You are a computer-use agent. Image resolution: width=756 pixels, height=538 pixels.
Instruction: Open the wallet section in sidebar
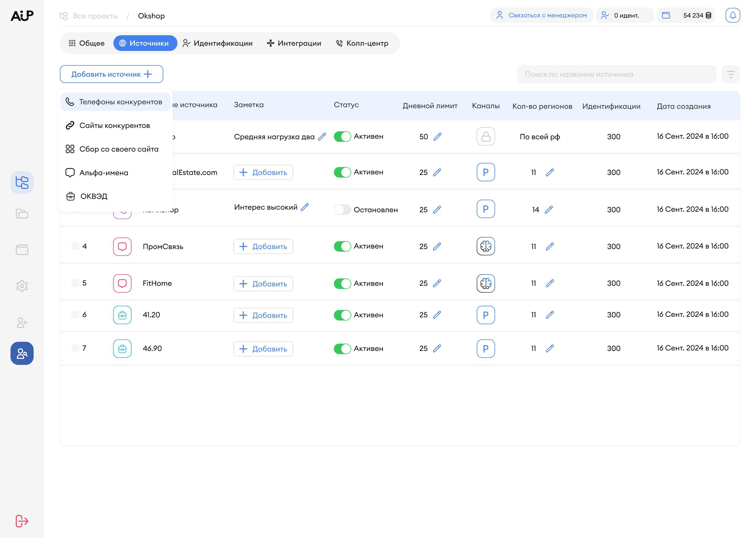[x=22, y=250]
